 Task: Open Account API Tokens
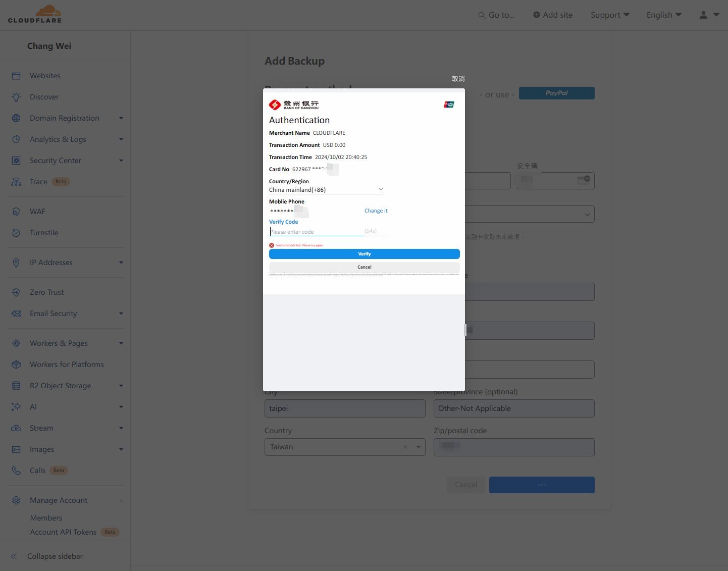coord(63,532)
